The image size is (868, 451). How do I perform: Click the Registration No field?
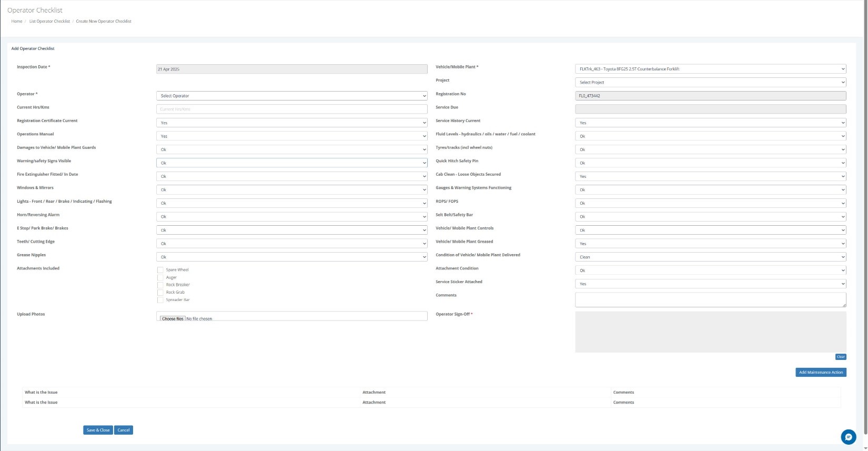tap(711, 96)
